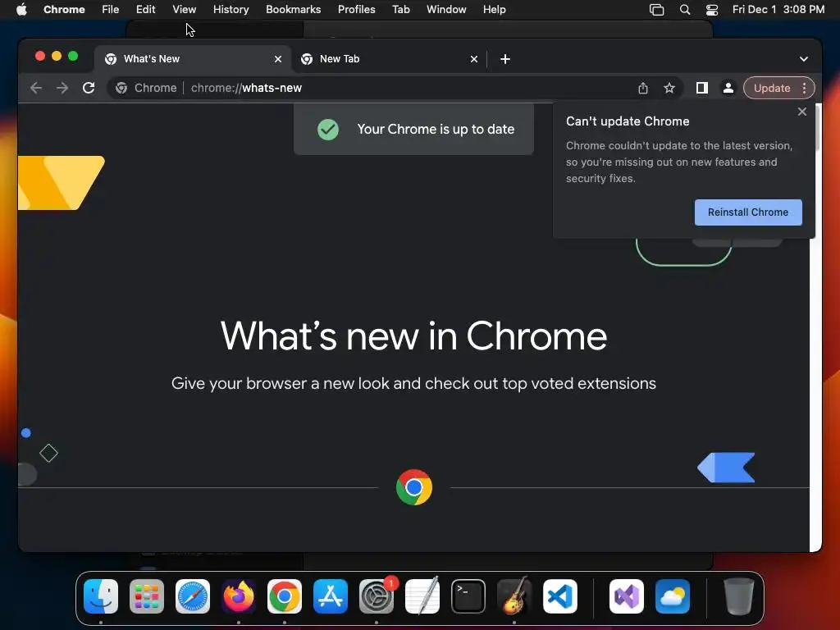Image resolution: width=840 pixels, height=630 pixels.
Task: Click the screen mirroring menu bar icon
Action: point(656,10)
